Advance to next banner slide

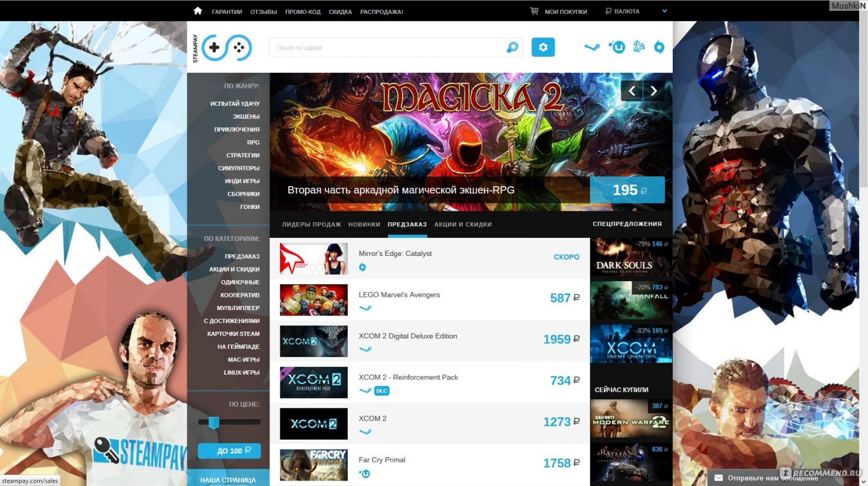tap(654, 91)
